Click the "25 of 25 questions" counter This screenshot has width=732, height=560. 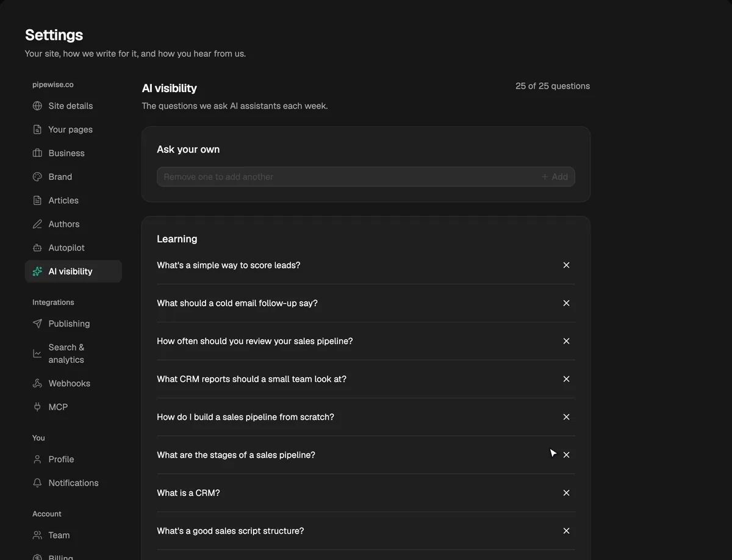pos(553,86)
